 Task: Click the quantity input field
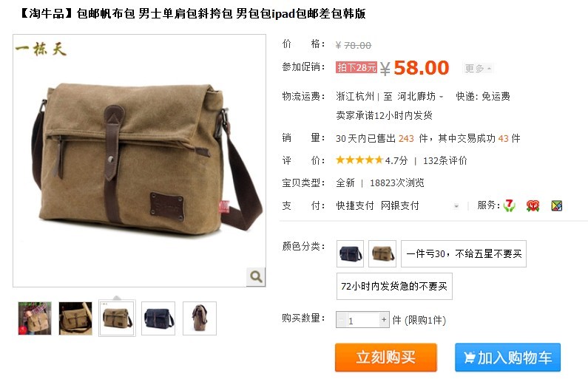click(362, 320)
